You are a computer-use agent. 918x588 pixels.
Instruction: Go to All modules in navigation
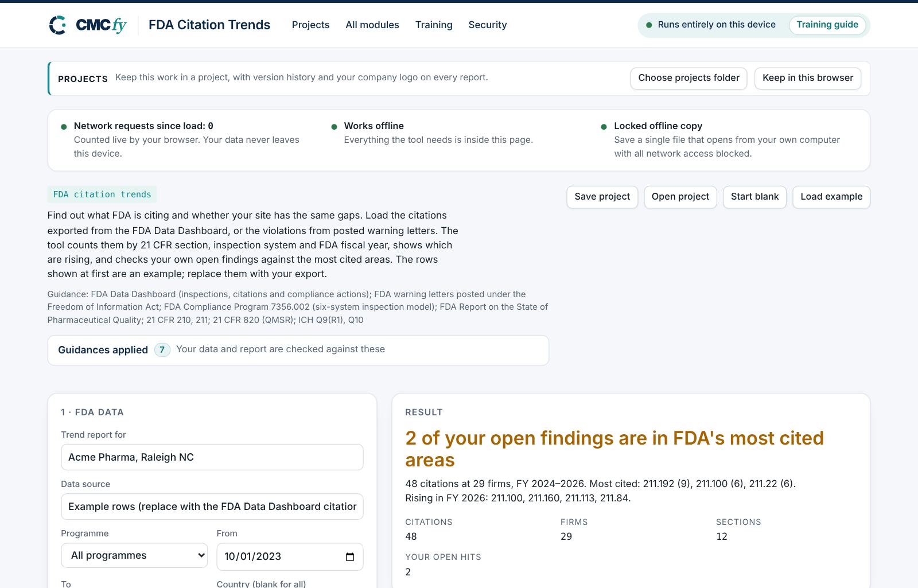coord(372,25)
